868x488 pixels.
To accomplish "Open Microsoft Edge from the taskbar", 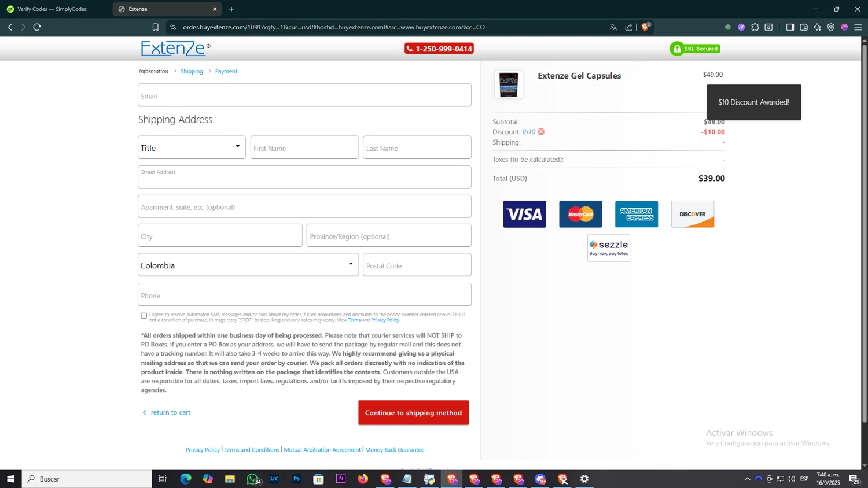I will (186, 479).
